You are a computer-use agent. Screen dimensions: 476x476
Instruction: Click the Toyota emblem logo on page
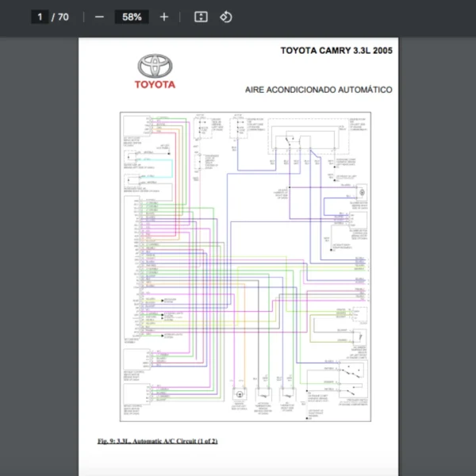tap(154, 66)
